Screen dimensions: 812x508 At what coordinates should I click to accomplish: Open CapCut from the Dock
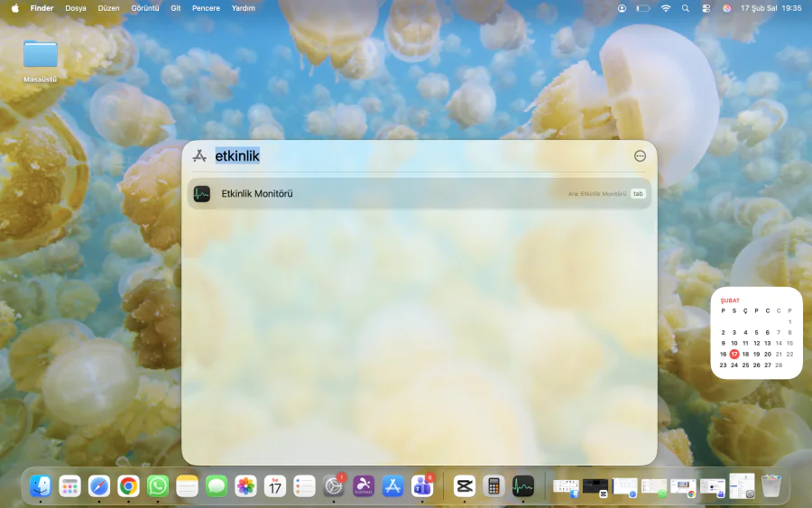(465, 486)
